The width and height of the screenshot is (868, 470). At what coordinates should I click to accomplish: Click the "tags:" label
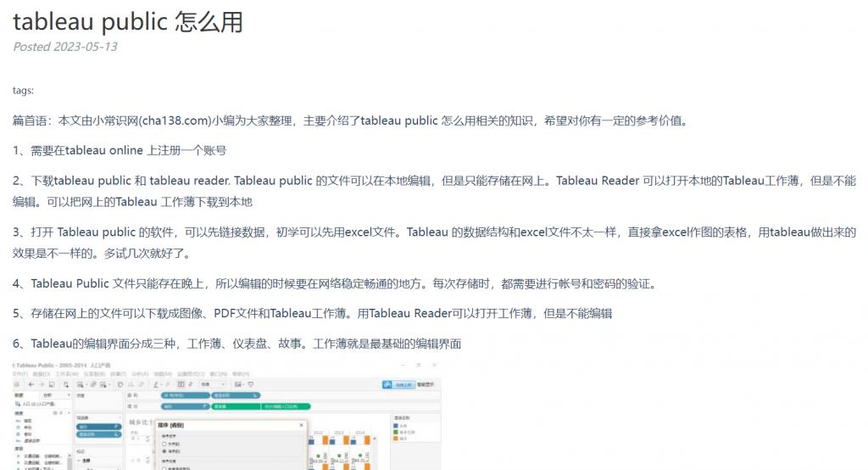pos(23,90)
